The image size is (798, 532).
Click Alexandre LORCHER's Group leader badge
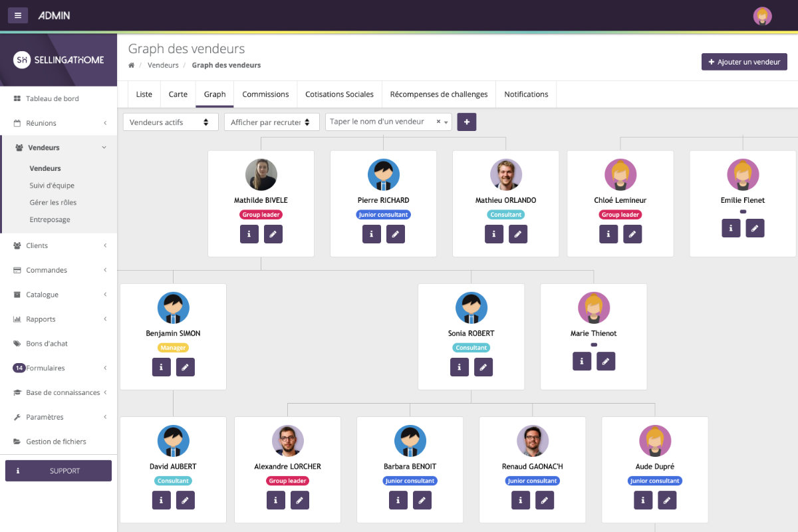[288, 481]
